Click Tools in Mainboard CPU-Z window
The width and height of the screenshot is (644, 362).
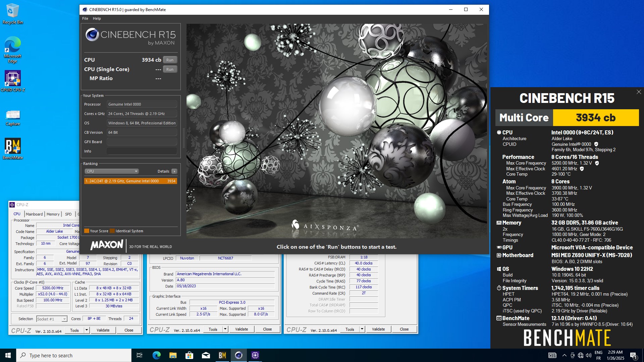(x=213, y=329)
